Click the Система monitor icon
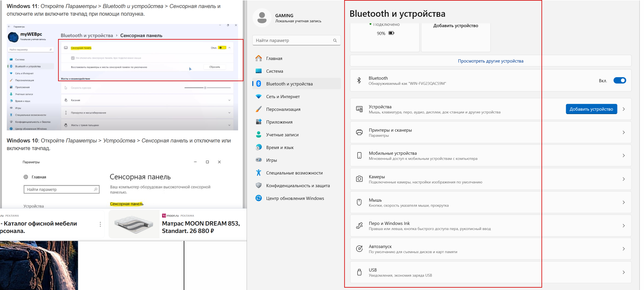The width and height of the screenshot is (644, 290). [x=258, y=71]
